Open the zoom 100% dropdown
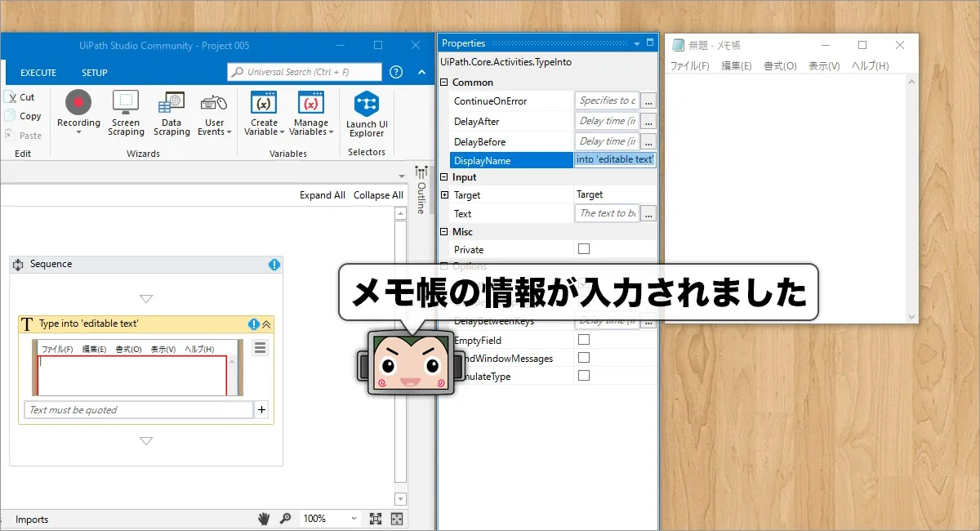This screenshot has width=980, height=531. click(x=353, y=519)
